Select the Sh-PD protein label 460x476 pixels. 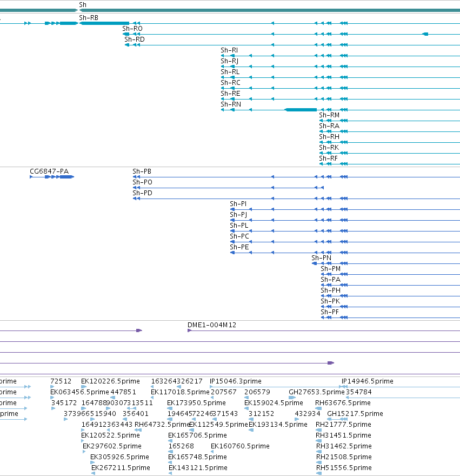tap(142, 193)
